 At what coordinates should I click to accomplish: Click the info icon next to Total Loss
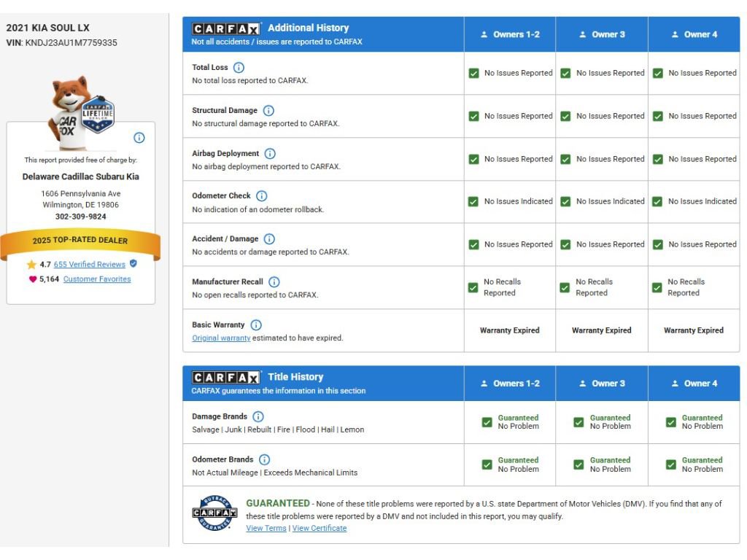click(x=239, y=68)
